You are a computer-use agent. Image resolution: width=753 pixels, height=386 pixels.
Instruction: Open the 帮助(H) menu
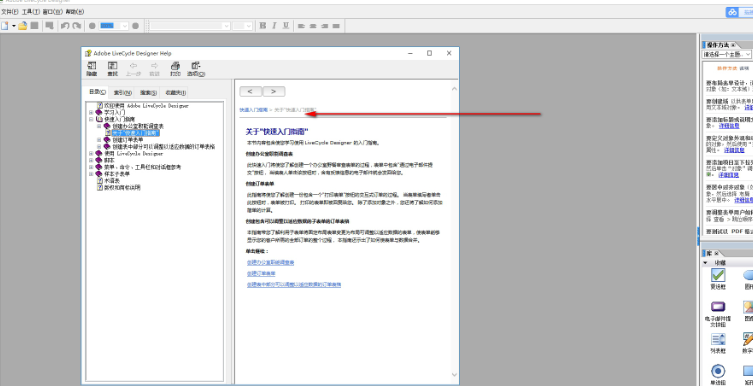[x=74, y=12]
